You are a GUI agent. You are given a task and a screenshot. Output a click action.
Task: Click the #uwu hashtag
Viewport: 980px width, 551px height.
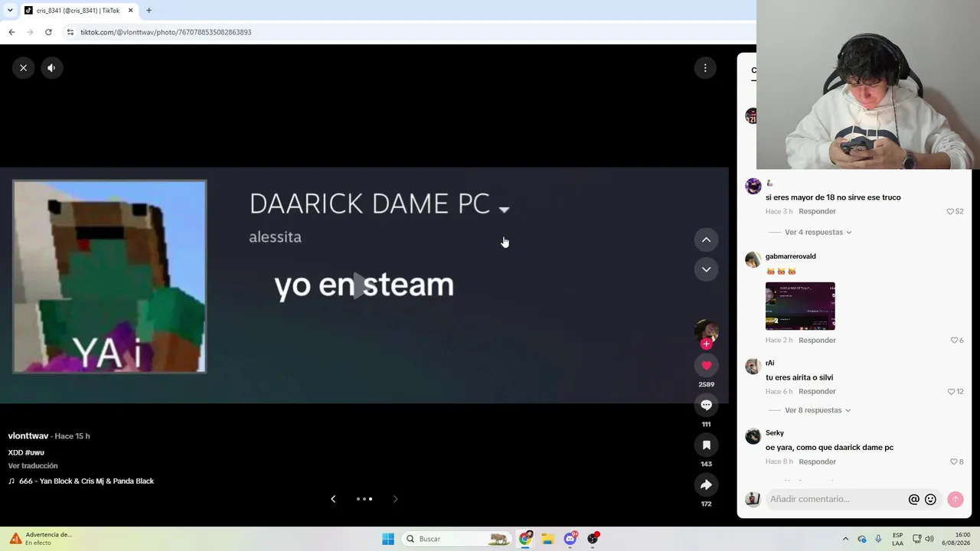pos(34,452)
